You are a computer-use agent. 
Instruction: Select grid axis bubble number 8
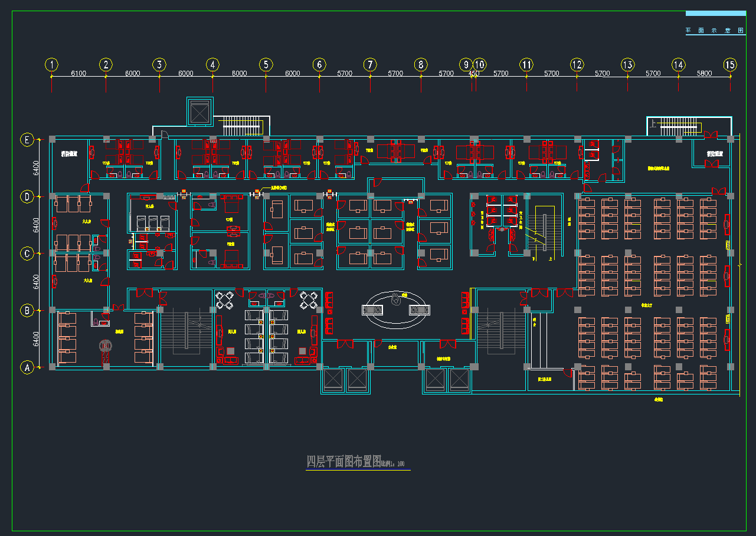420,64
